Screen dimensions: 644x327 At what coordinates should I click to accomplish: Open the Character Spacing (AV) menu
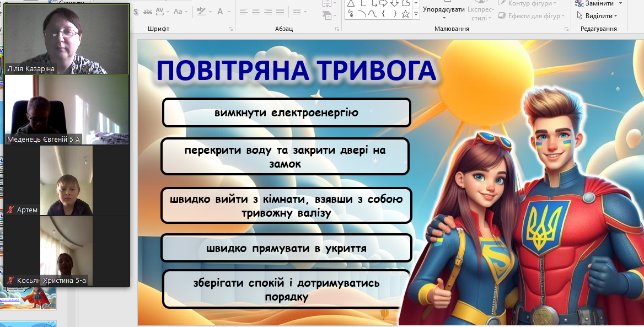(160, 12)
